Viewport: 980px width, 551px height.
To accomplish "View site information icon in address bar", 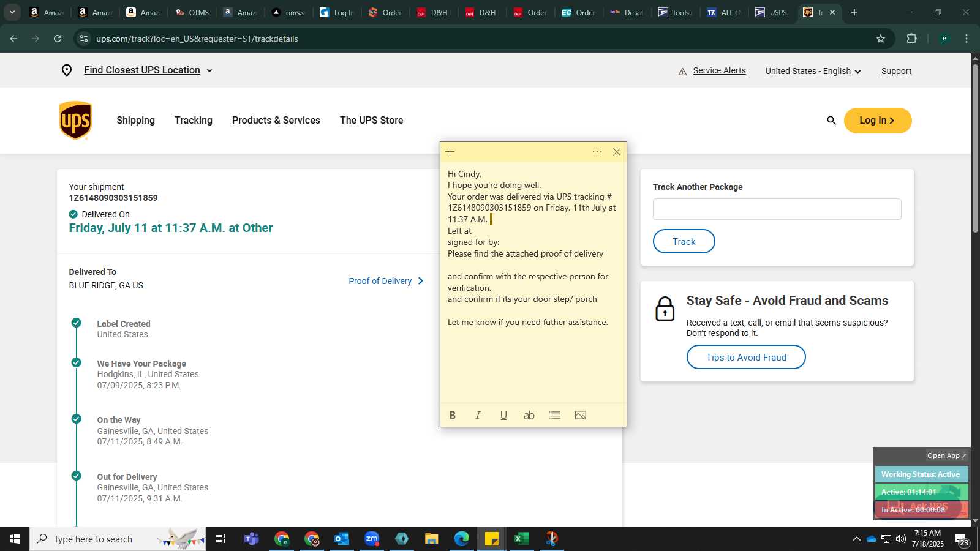I will pos(84,39).
